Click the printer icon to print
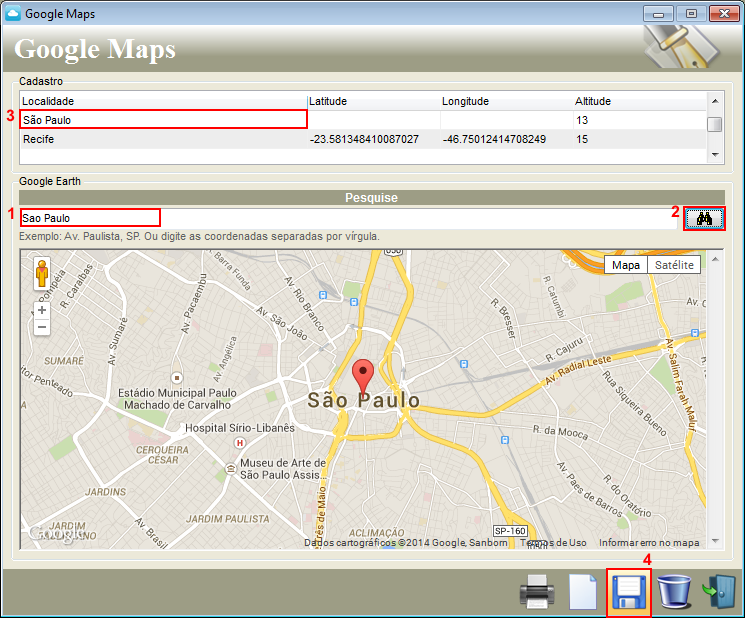Screen dimensions: 745x618 (x=537, y=591)
